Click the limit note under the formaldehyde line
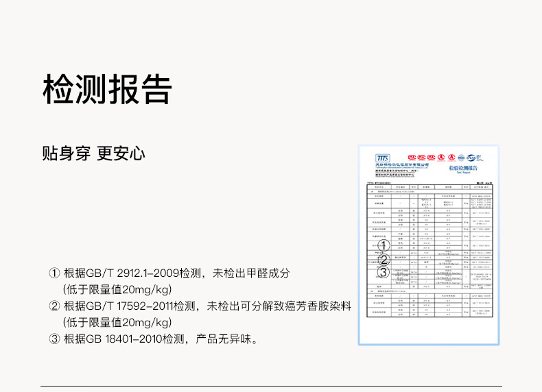Viewport: 542px width, 392px height. click(x=117, y=289)
